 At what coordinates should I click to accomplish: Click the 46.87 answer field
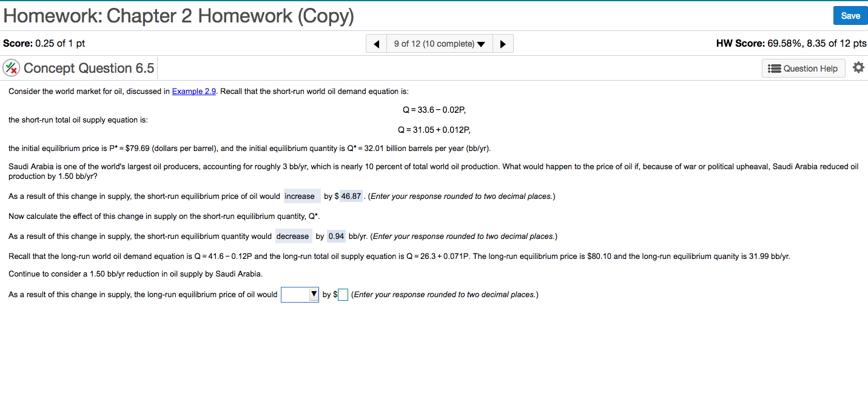pyautogui.click(x=351, y=196)
